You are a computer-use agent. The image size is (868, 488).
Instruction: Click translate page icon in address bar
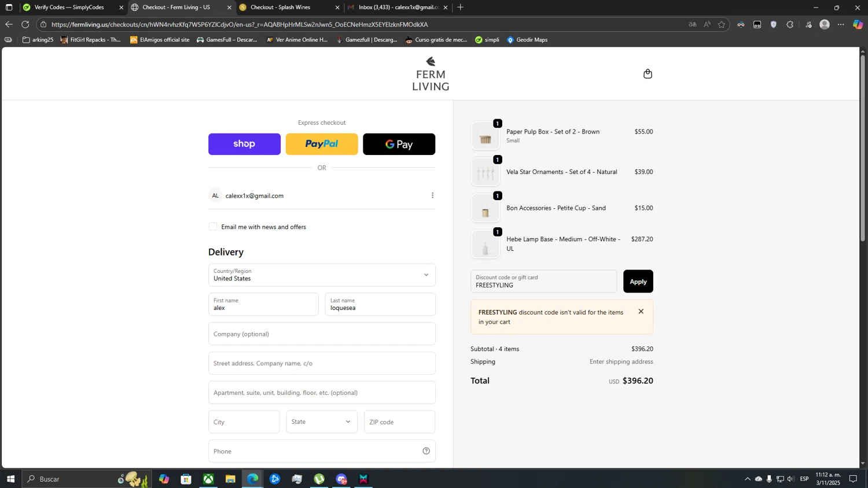pyautogui.click(x=692, y=24)
